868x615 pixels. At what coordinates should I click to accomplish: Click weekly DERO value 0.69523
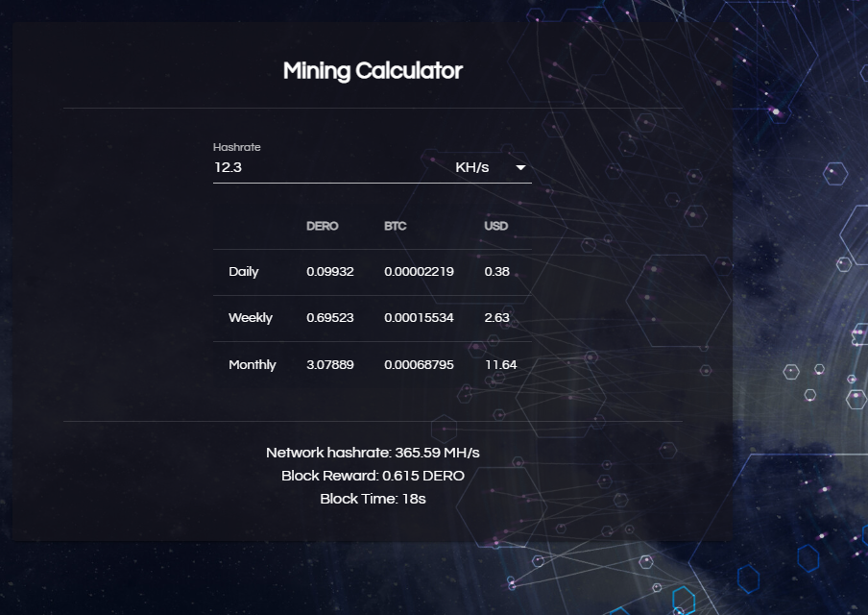point(330,317)
